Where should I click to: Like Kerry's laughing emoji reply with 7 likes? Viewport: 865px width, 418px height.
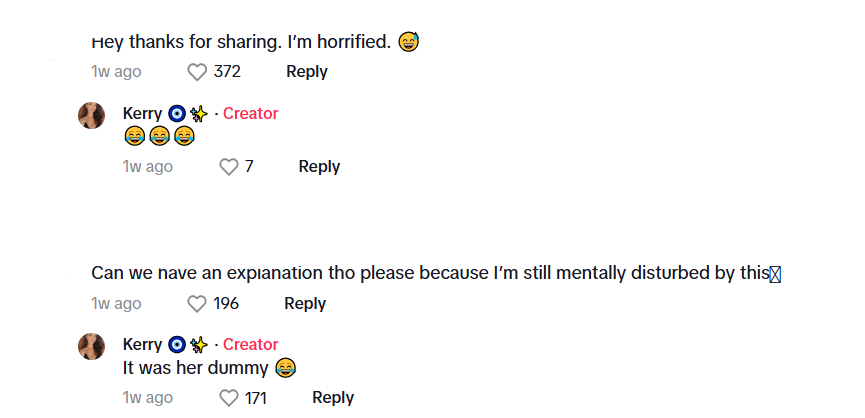(x=228, y=167)
